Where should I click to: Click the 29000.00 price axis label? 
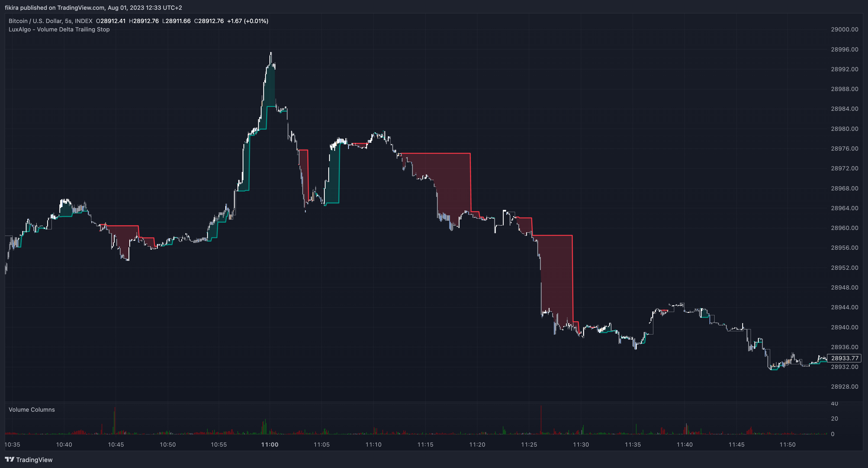coord(844,29)
